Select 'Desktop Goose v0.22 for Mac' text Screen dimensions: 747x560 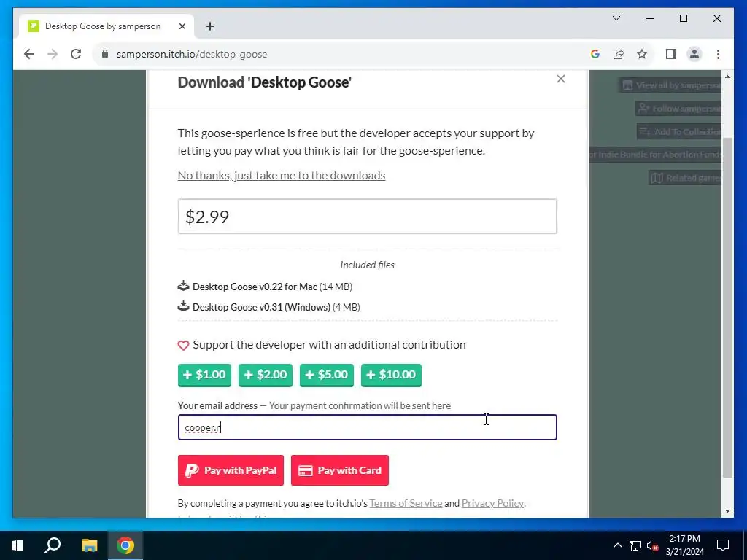(x=255, y=287)
